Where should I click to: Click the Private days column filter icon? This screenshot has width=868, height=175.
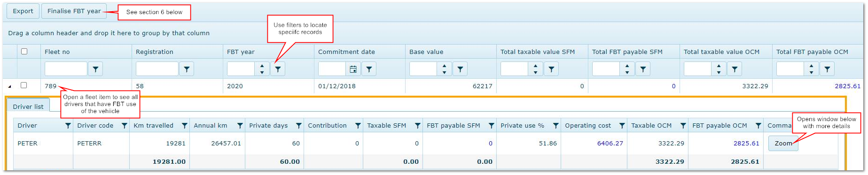point(298,126)
